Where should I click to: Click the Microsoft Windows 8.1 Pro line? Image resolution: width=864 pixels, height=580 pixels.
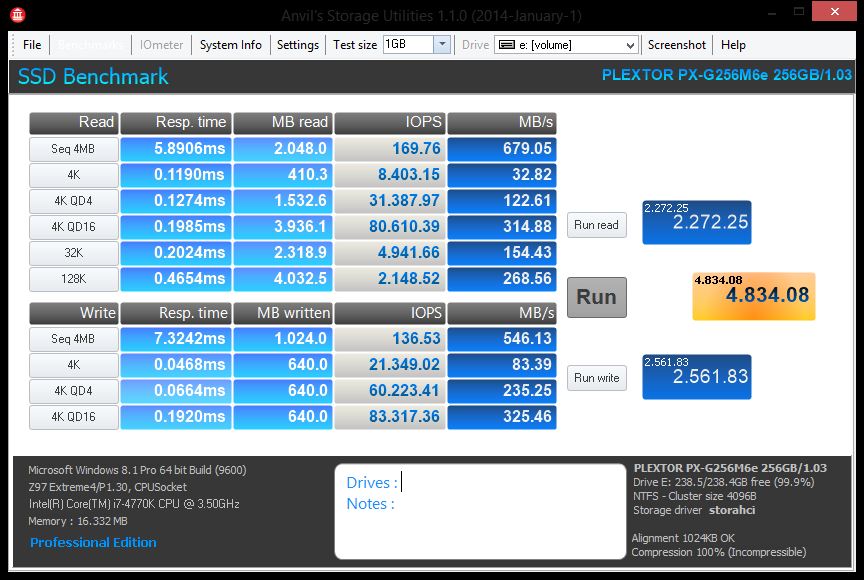[137, 470]
